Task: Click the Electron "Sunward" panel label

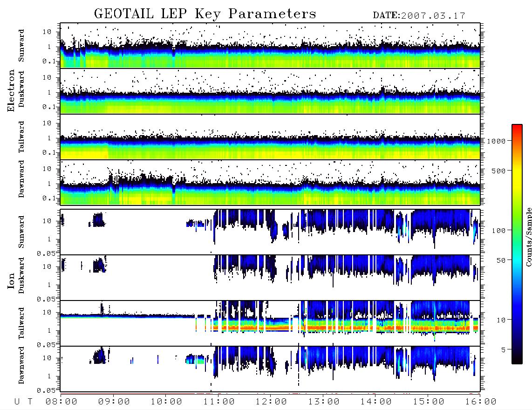Action: coord(21,46)
